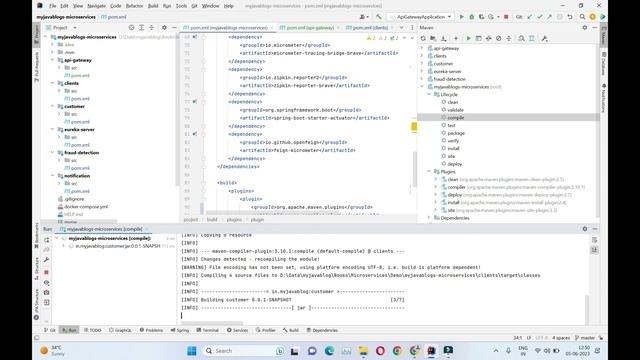Viewport: 640px width, 360px height.
Task: Open the Services tool window tab
Action: click(238, 330)
